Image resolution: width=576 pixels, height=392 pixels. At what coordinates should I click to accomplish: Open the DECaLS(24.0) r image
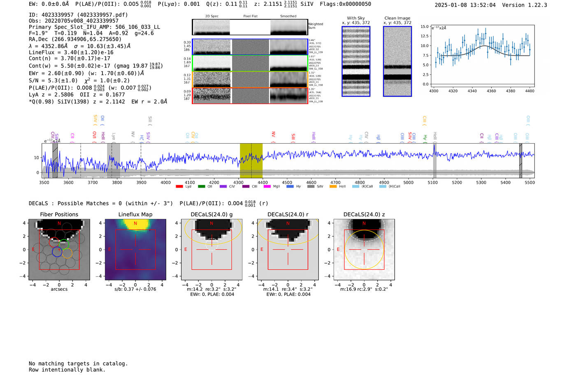point(288,249)
